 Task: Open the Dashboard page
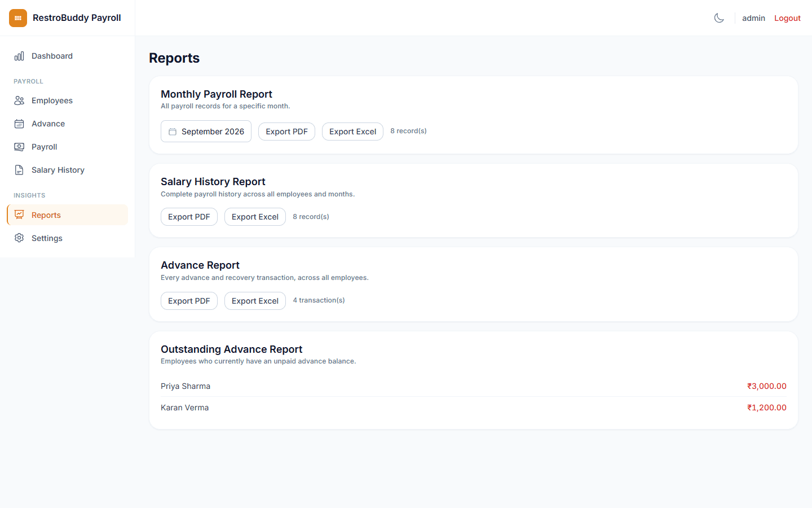(x=67, y=56)
